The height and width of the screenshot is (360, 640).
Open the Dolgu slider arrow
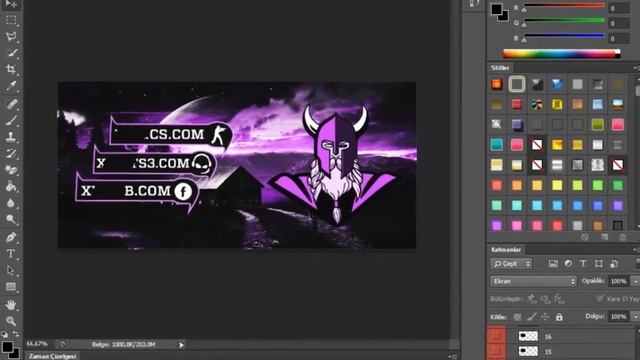tap(636, 316)
